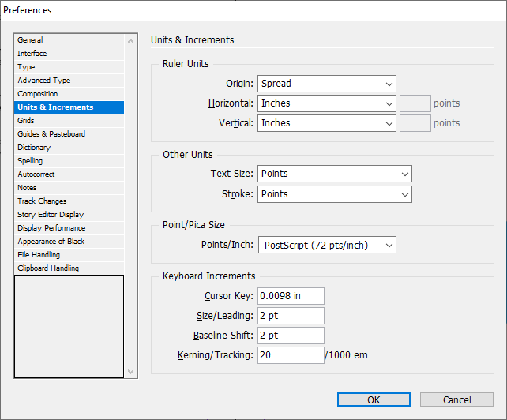Open the Text Size units dropdown
This screenshot has width=507, height=420.
335,174
